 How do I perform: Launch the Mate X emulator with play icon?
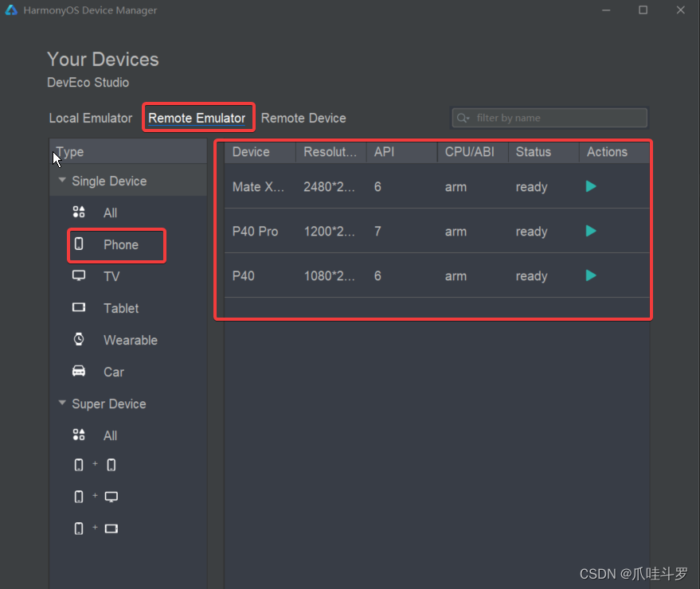[x=591, y=186]
